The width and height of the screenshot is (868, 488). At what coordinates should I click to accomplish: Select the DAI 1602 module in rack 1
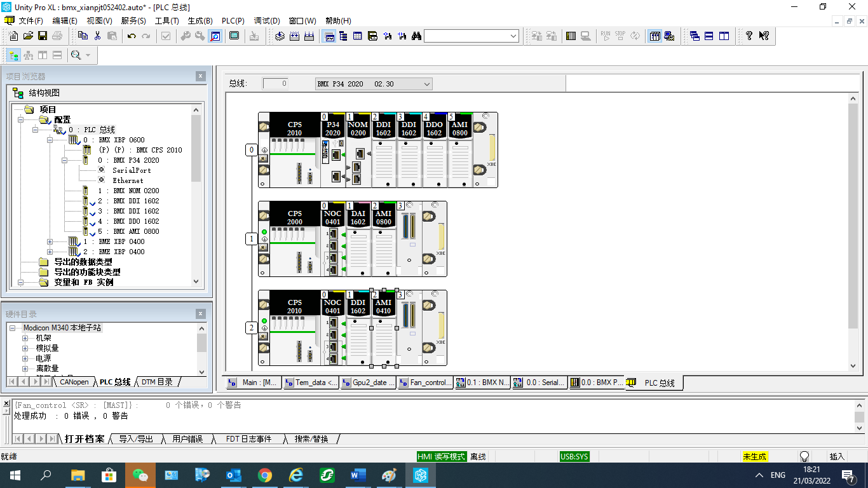pyautogui.click(x=358, y=239)
